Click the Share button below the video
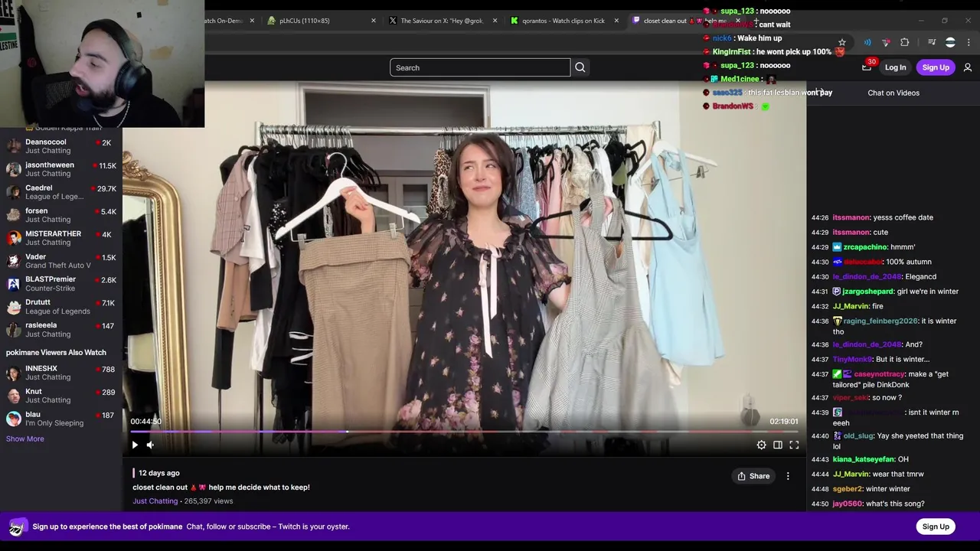Viewport: 980px width, 551px height. pyautogui.click(x=753, y=476)
